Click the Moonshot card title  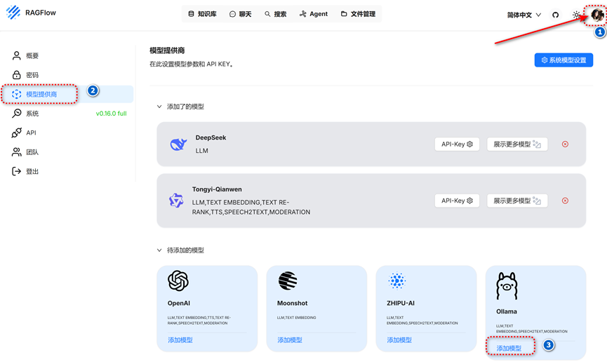point(293,303)
